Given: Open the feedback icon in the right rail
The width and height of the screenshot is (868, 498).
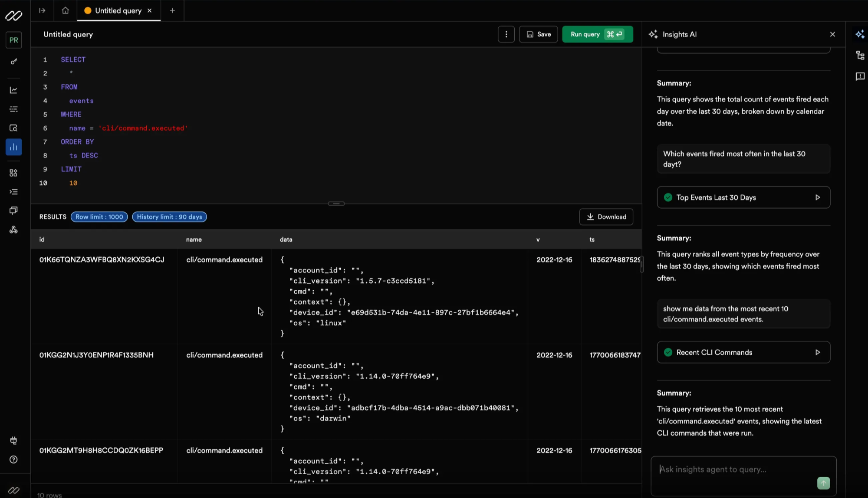Looking at the screenshot, I should pyautogui.click(x=860, y=77).
